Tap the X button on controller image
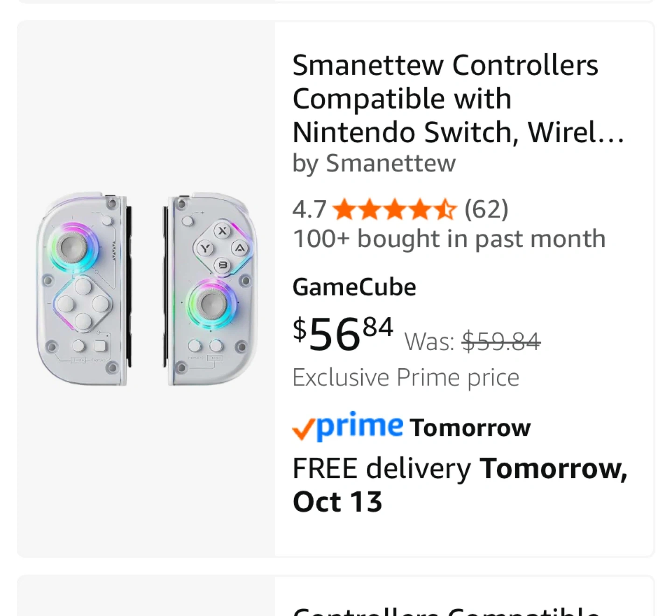The width and height of the screenshot is (672, 616). click(x=223, y=231)
